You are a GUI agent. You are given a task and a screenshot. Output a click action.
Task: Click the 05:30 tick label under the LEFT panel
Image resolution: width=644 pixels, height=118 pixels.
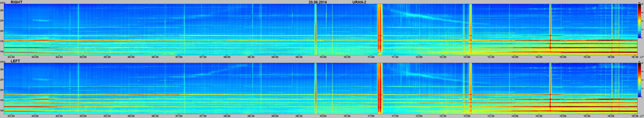pyautogui.click(x=107, y=116)
